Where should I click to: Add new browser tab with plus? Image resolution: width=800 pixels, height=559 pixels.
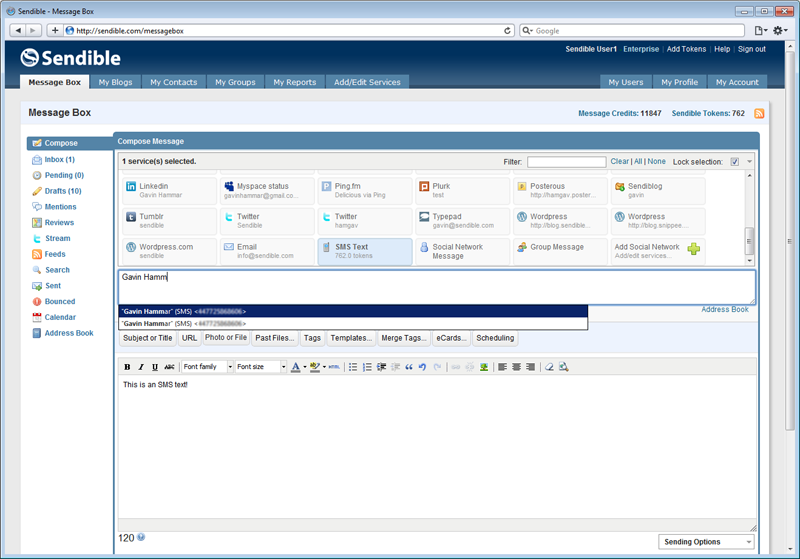[x=55, y=31]
